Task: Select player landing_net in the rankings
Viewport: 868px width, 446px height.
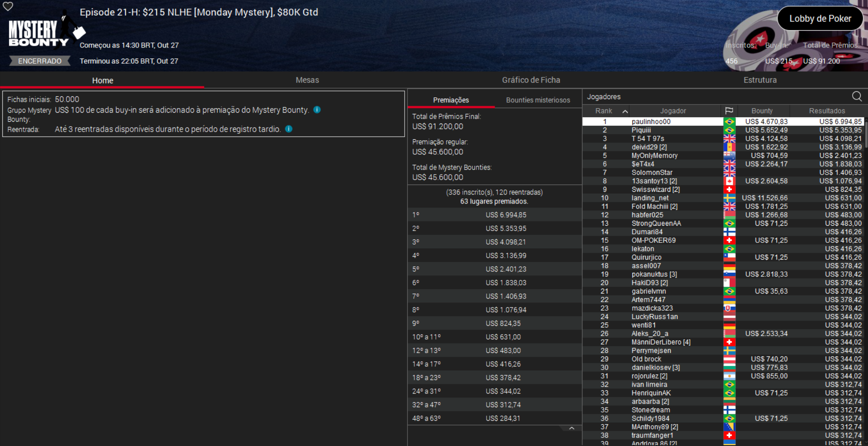Action: coord(650,198)
